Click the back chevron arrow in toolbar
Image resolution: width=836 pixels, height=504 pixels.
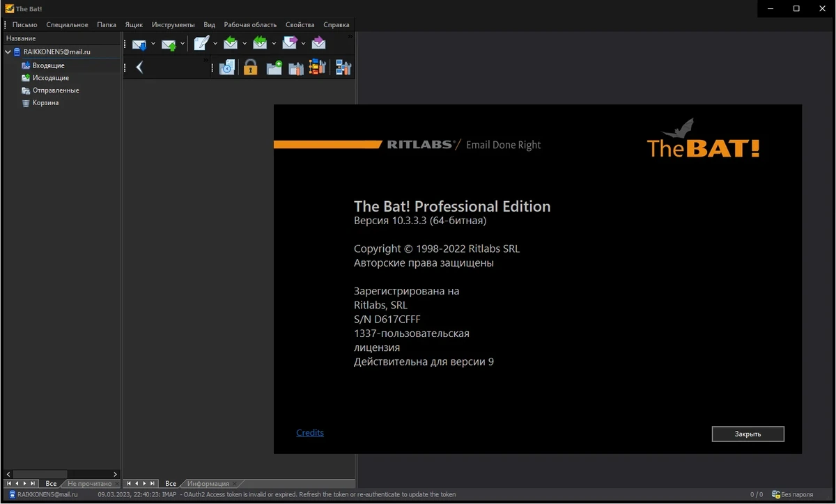pyautogui.click(x=139, y=68)
